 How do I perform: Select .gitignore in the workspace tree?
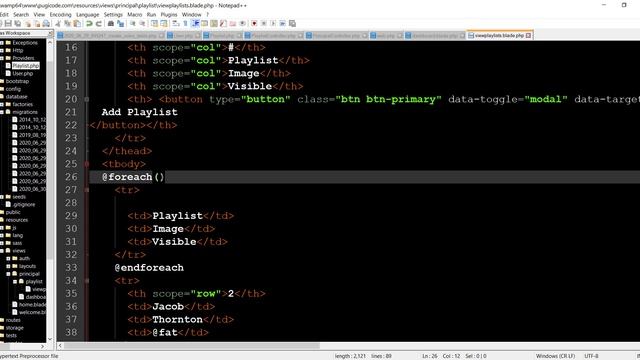tap(23, 204)
